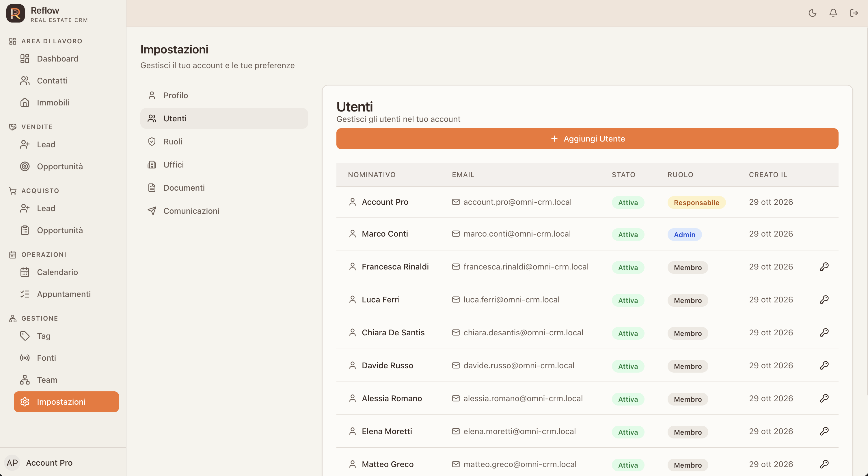Click email francesca.rinaldi@omni-crm.local
Image resolution: width=868 pixels, height=476 pixels.
526,267
